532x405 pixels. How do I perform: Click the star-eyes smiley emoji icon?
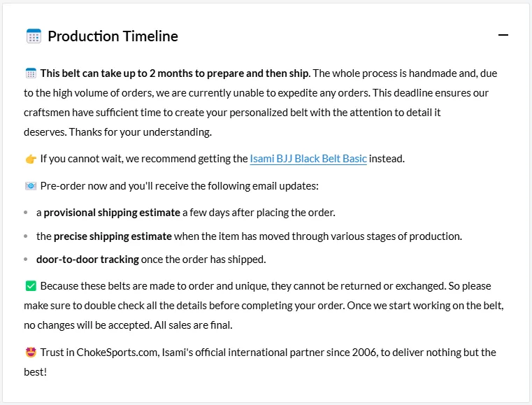click(x=31, y=353)
